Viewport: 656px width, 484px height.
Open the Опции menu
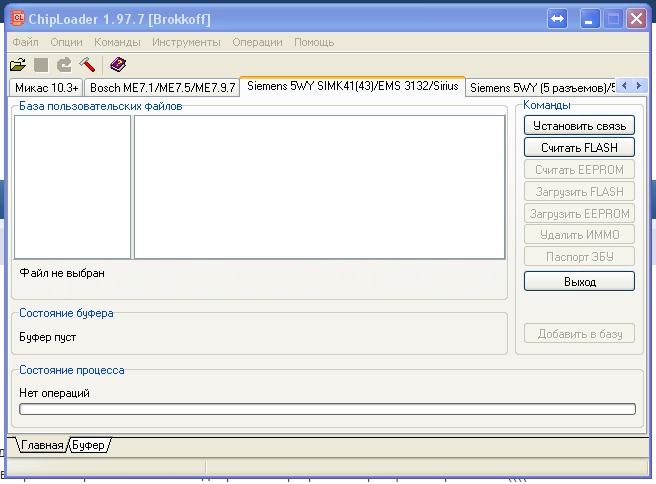coord(67,42)
